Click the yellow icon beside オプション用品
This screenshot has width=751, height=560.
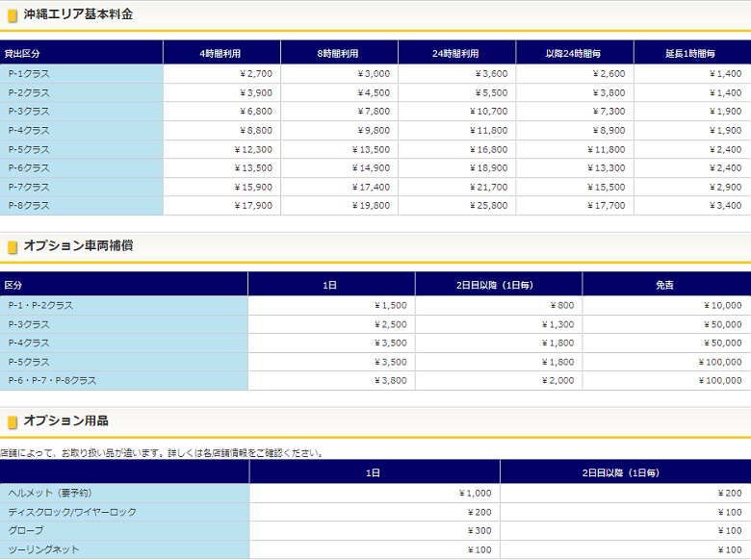click(x=13, y=422)
